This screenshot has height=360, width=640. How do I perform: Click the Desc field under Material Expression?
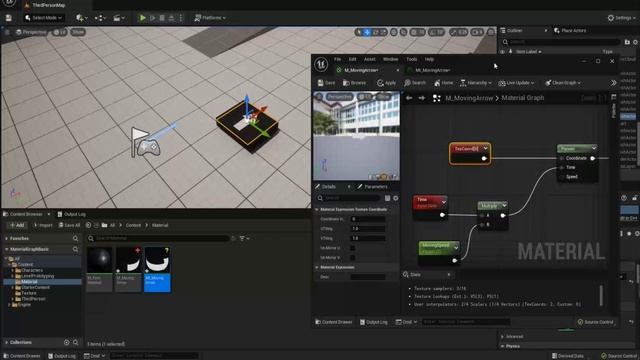point(368,277)
